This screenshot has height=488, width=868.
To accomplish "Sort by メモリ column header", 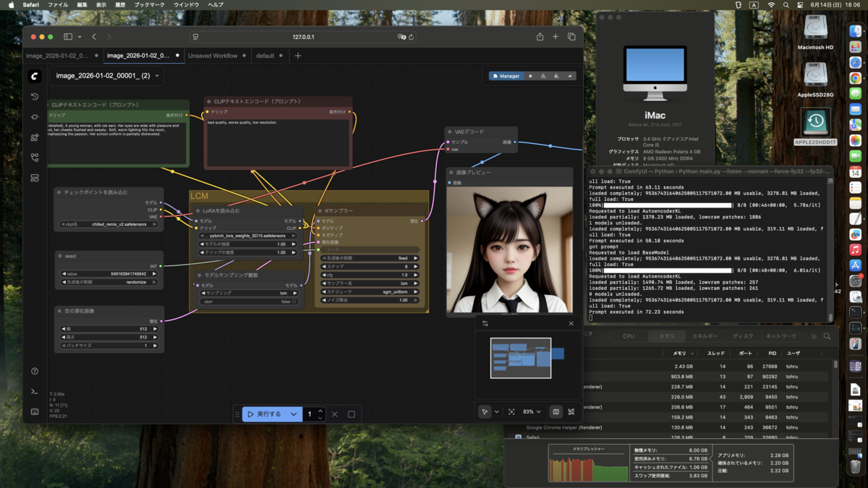I will pos(680,354).
